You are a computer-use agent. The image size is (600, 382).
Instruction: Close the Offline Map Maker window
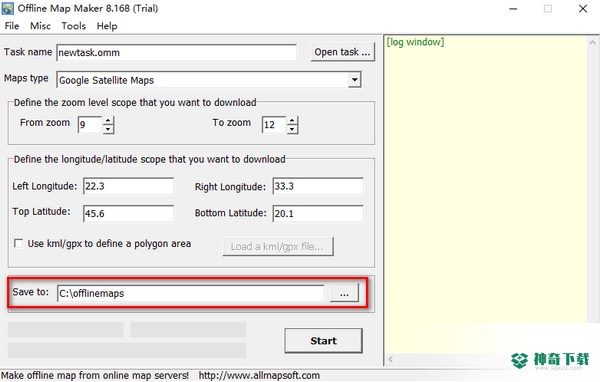tap(583, 9)
